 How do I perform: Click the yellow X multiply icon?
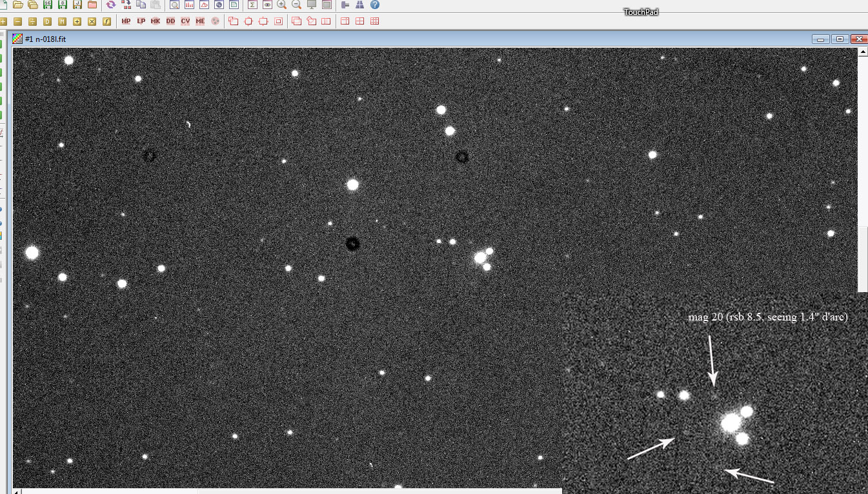pyautogui.click(x=92, y=21)
